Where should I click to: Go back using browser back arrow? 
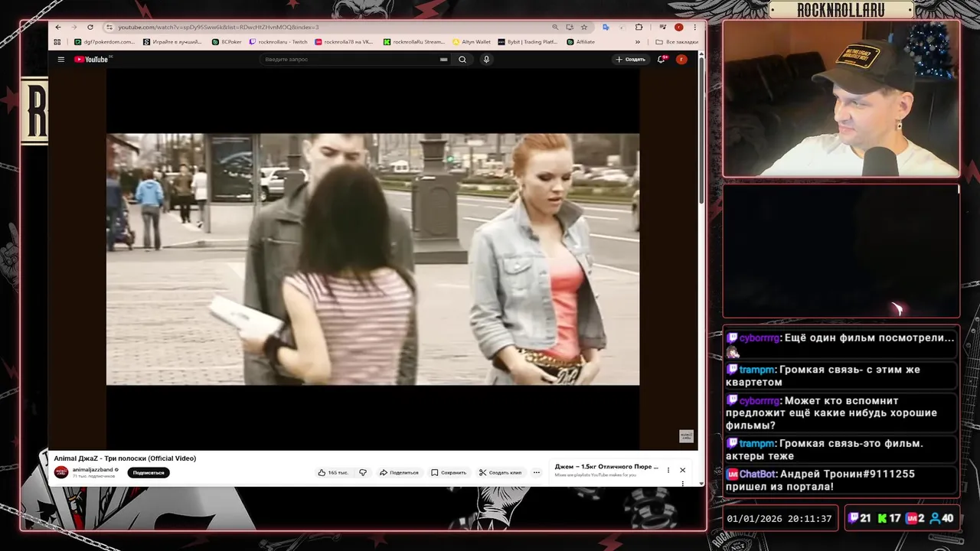click(x=58, y=27)
